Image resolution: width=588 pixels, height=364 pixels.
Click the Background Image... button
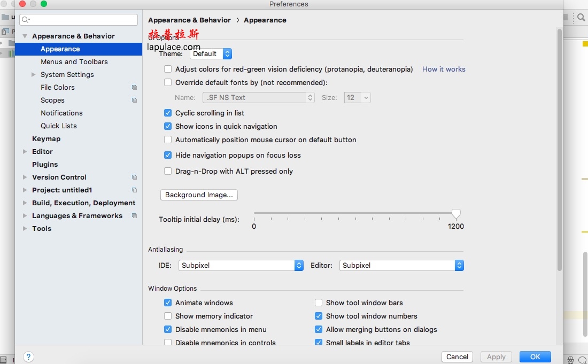(199, 195)
